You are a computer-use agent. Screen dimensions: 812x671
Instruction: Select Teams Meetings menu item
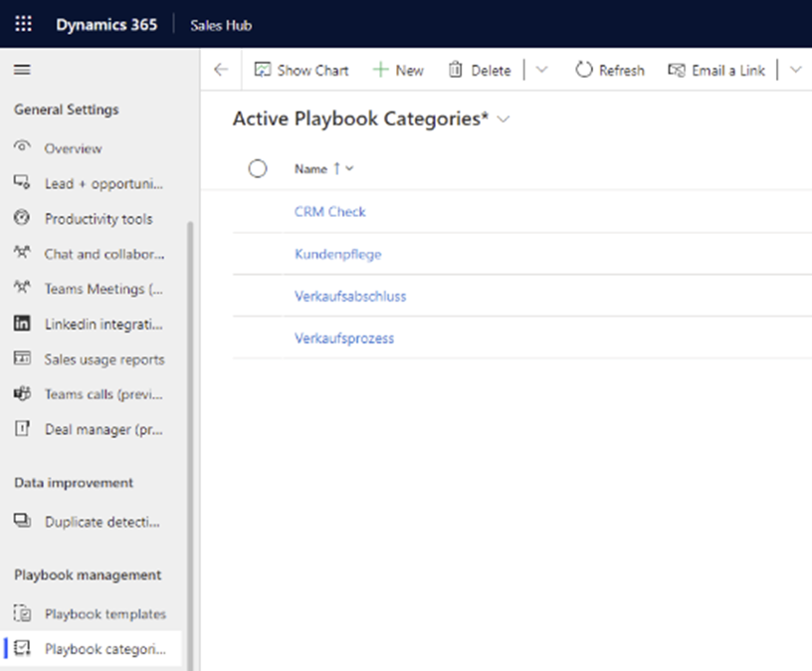pos(103,289)
